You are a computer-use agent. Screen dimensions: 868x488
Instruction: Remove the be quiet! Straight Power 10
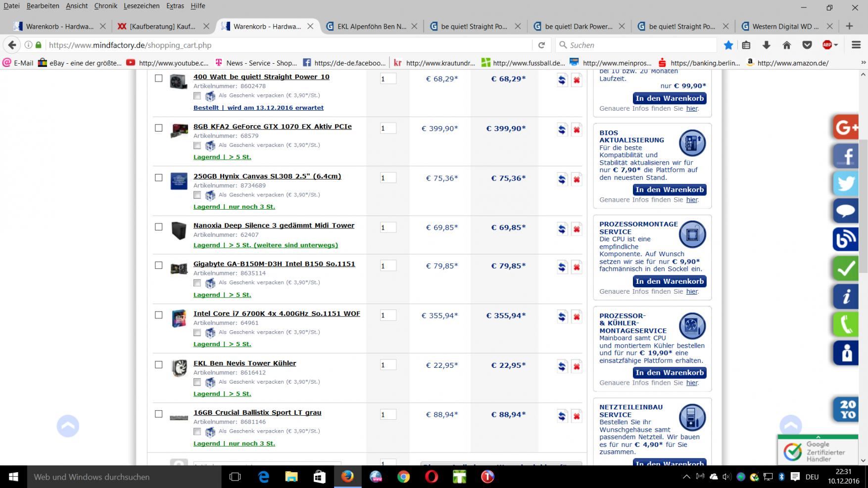(x=577, y=80)
